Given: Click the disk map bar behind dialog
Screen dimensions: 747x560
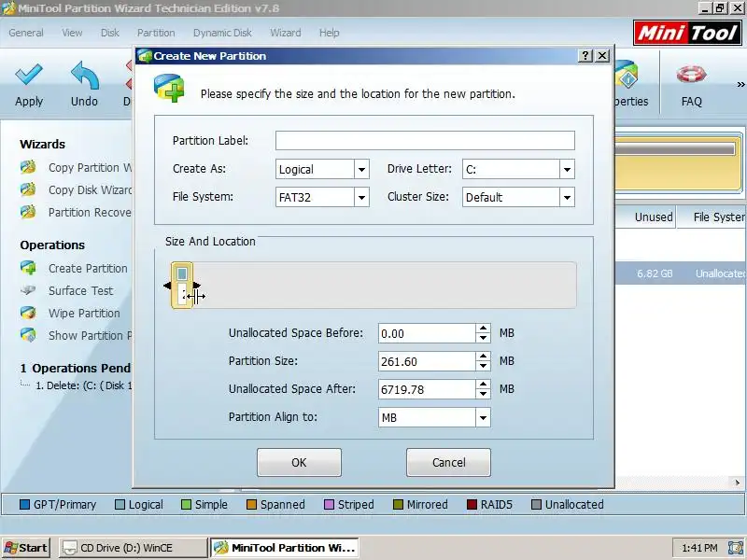Looking at the screenshot, I should pyautogui.click(x=679, y=165).
